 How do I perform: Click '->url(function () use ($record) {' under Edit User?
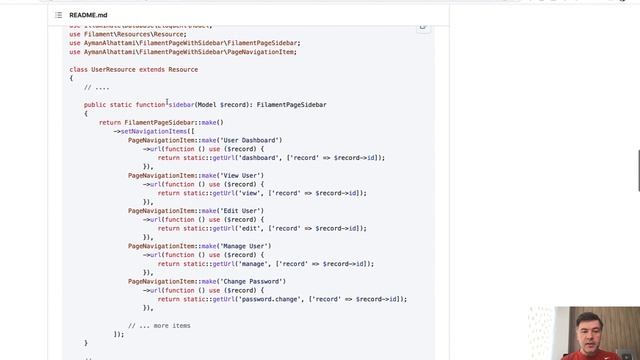[x=203, y=220]
